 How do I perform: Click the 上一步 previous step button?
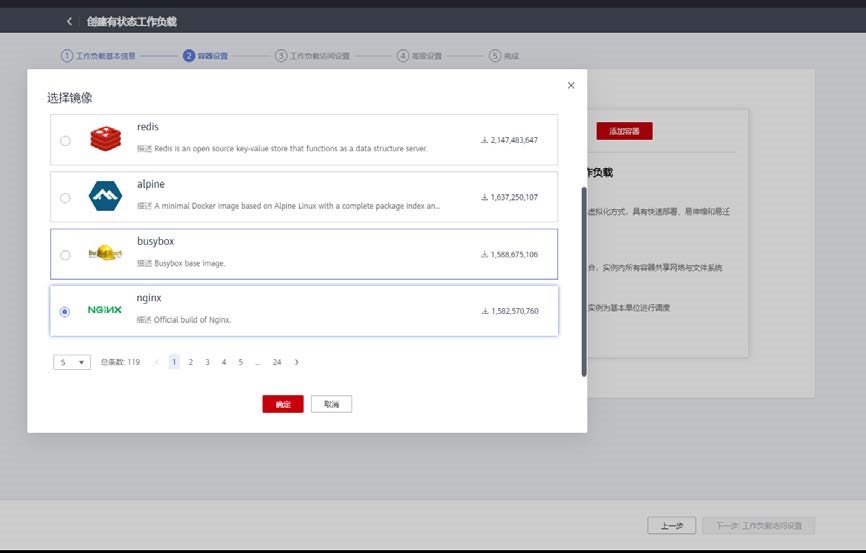coord(672,525)
